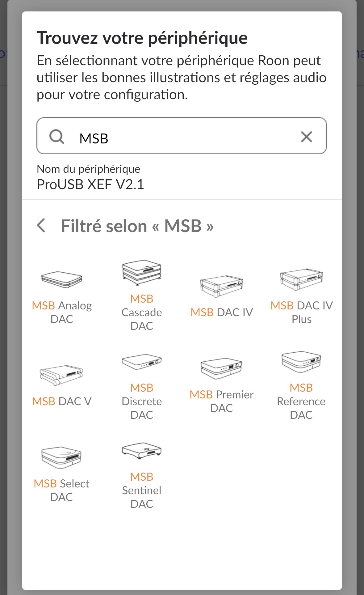Click the MSB Discrete DAC illustration
Viewport: 364px width, 595px height.
[x=142, y=362]
